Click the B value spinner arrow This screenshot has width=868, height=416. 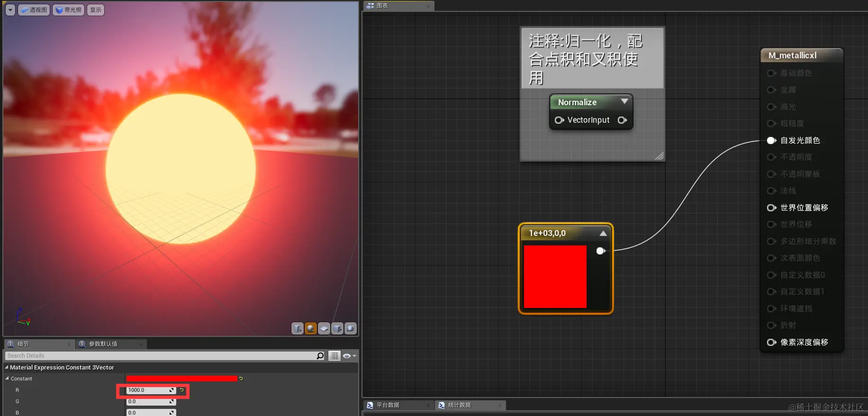click(172, 413)
